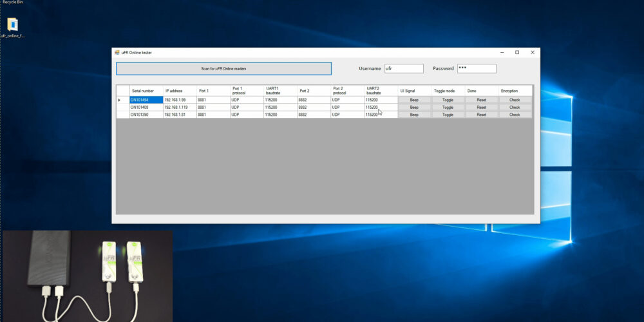Click the UART1 baudrate column header

[281, 91]
